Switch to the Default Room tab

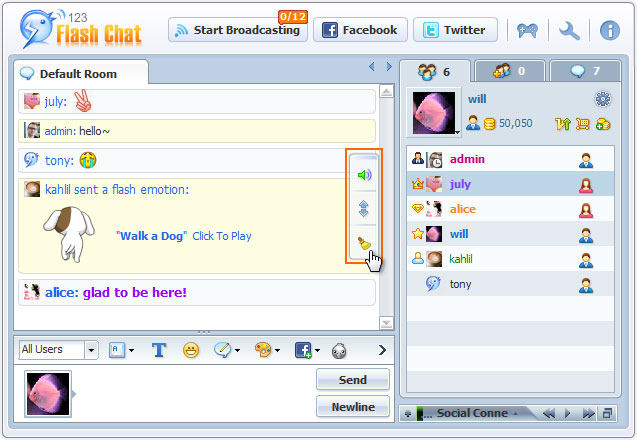pos(80,73)
